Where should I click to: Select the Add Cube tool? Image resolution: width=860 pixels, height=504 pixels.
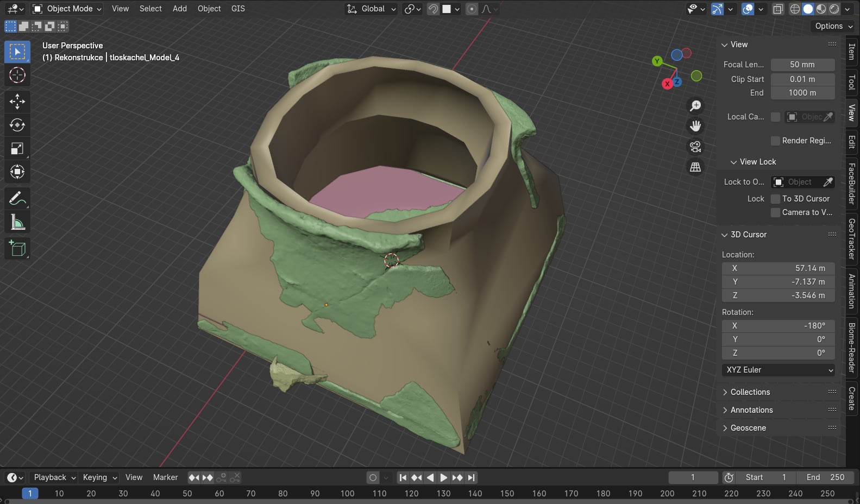point(17,249)
